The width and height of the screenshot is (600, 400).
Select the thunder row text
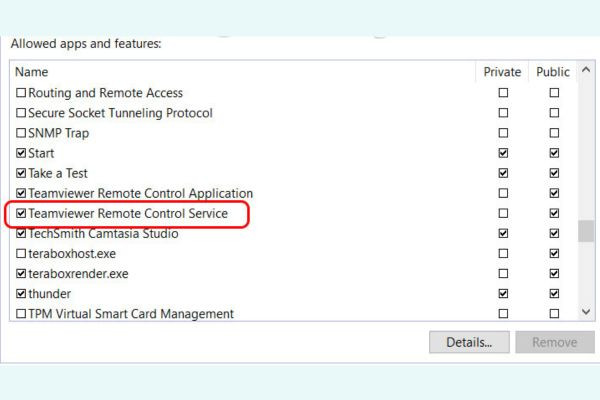[x=50, y=294]
